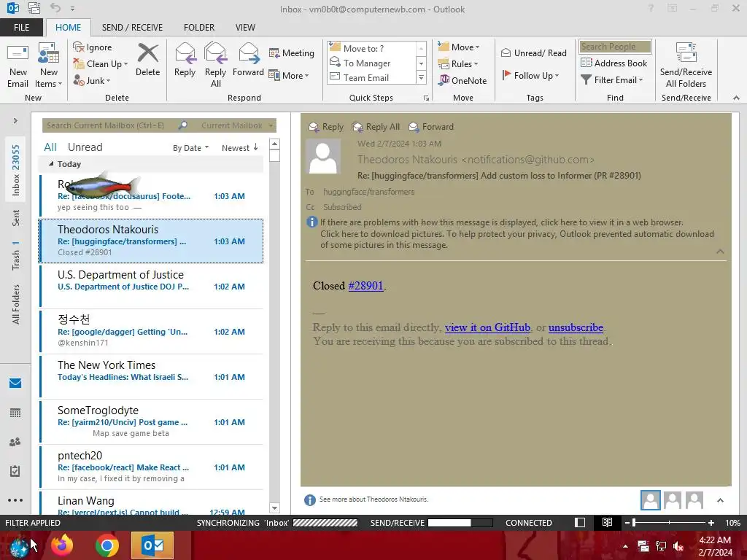Open the More respond options

[289, 75]
